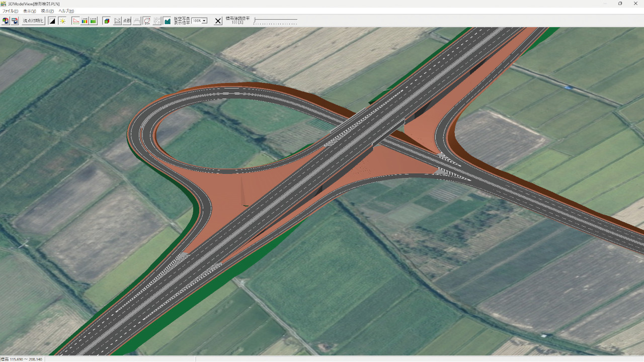Click the 視点初期化 viewpoint reset button
644x362 pixels.
[x=33, y=21]
